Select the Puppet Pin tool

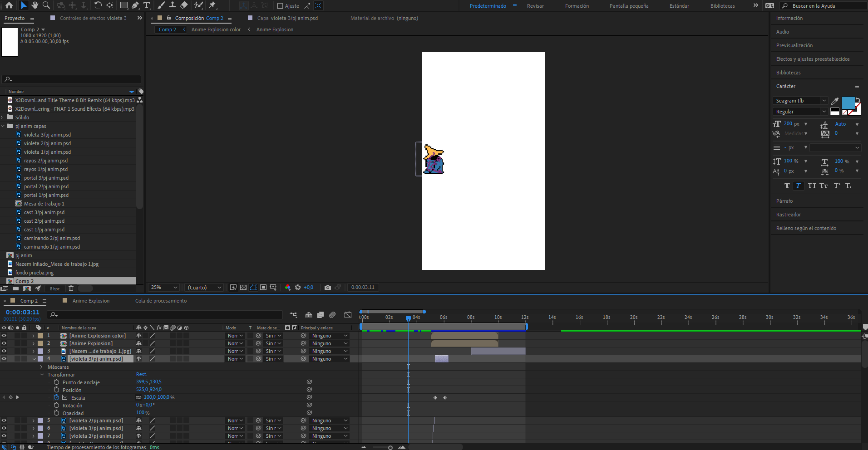pyautogui.click(x=212, y=5)
